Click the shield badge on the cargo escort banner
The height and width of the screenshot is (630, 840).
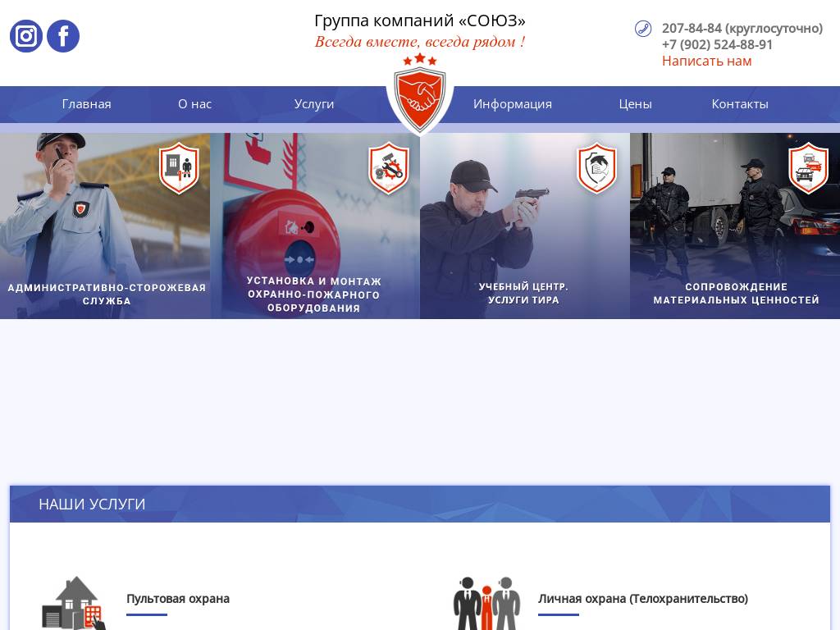coord(809,170)
